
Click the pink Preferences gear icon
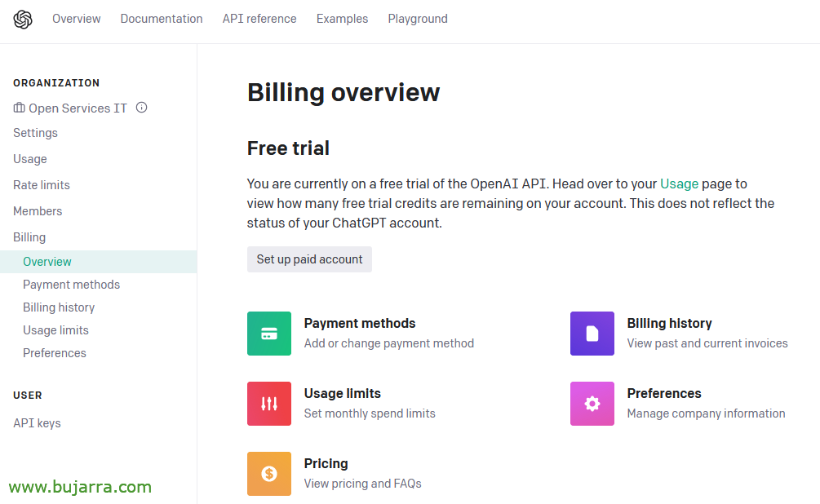[592, 404]
